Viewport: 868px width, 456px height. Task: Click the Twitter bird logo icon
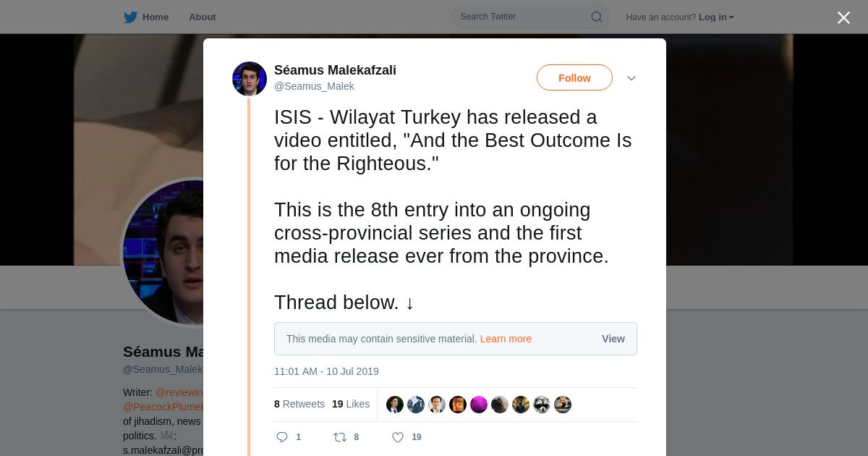tap(130, 17)
